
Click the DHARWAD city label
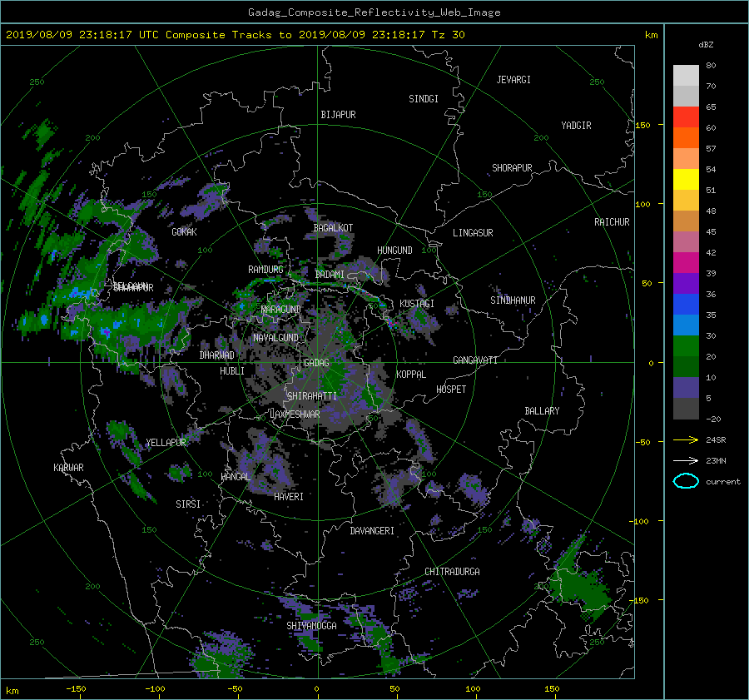[217, 355]
